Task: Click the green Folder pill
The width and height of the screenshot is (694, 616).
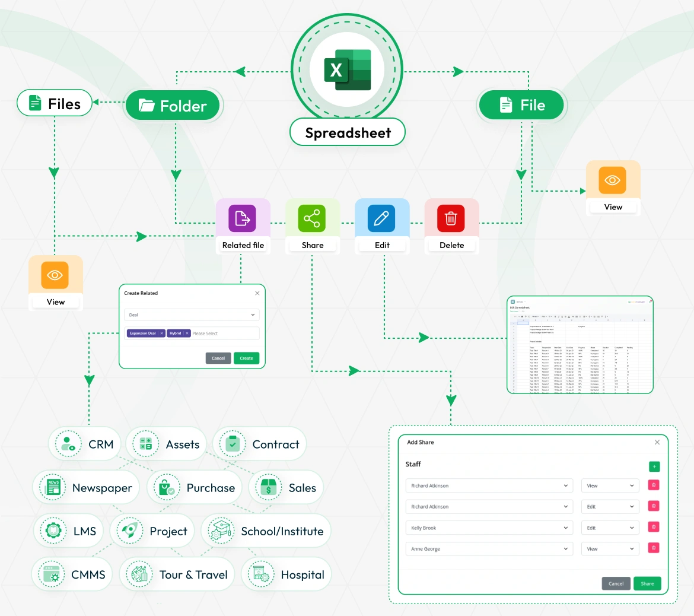Action: pyautogui.click(x=173, y=106)
